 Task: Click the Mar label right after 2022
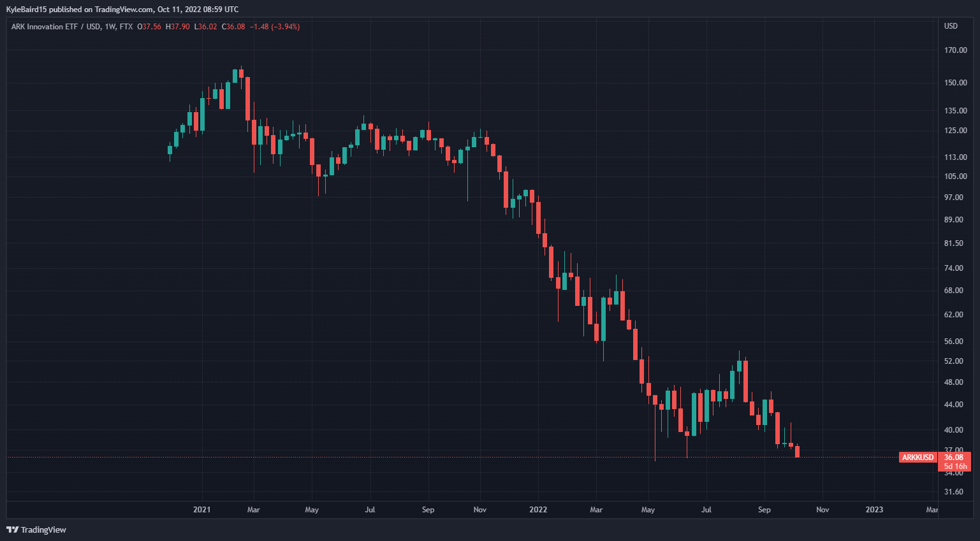pos(596,510)
